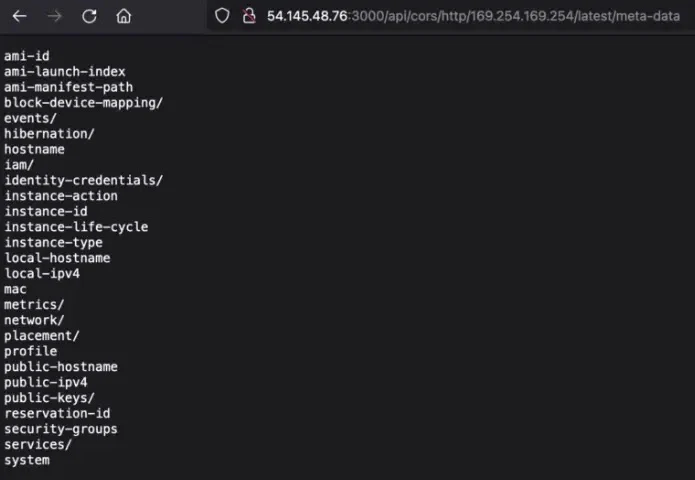Click the ami-id metadata entry
Image resolution: width=695 pixels, height=480 pixels.
(x=27, y=56)
